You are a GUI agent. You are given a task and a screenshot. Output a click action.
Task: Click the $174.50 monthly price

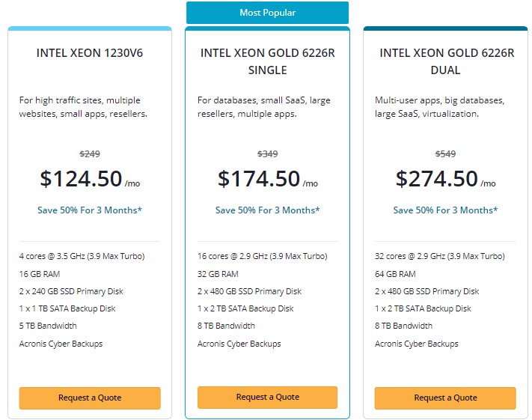(x=259, y=179)
